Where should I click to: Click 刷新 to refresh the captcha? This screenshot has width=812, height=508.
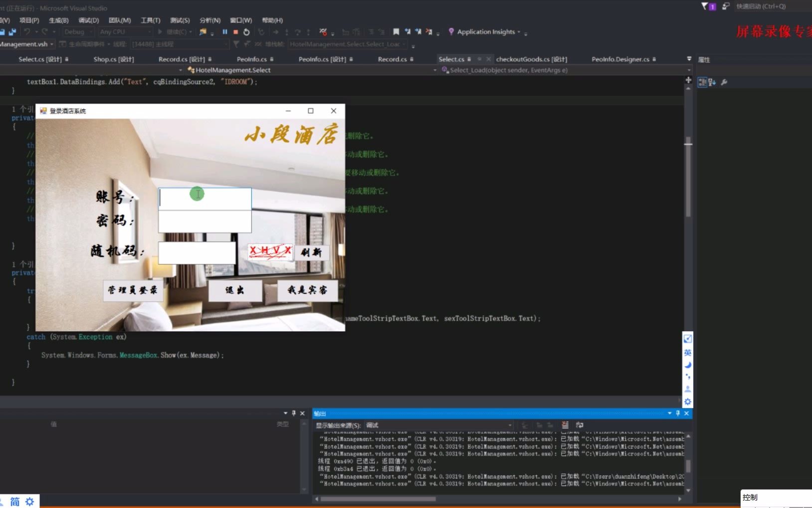point(311,253)
